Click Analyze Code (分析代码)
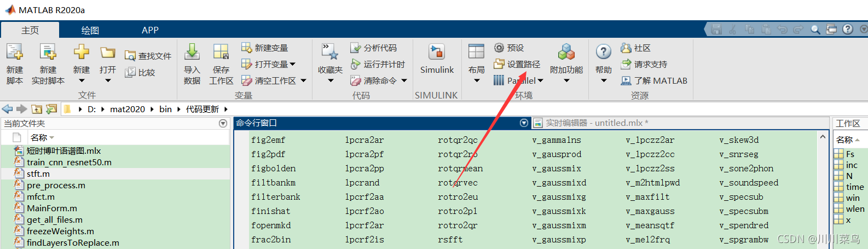The width and height of the screenshot is (868, 249). pyautogui.click(x=374, y=48)
